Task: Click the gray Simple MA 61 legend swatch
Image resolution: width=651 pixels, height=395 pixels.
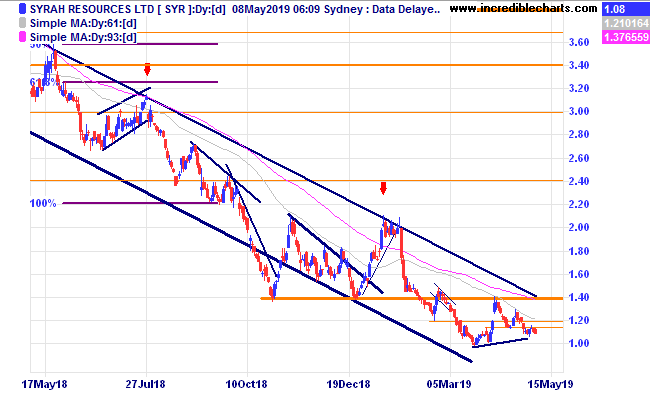Action: (23, 23)
